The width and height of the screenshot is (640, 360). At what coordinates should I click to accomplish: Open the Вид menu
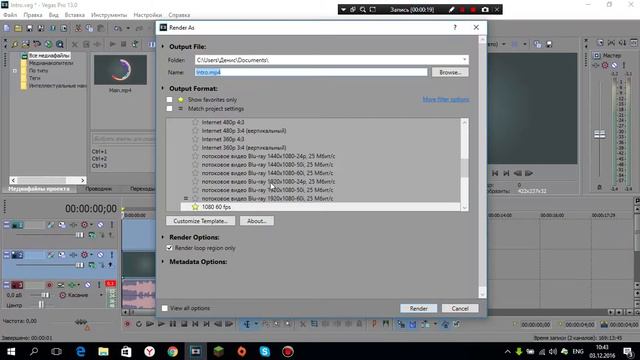coord(53,15)
